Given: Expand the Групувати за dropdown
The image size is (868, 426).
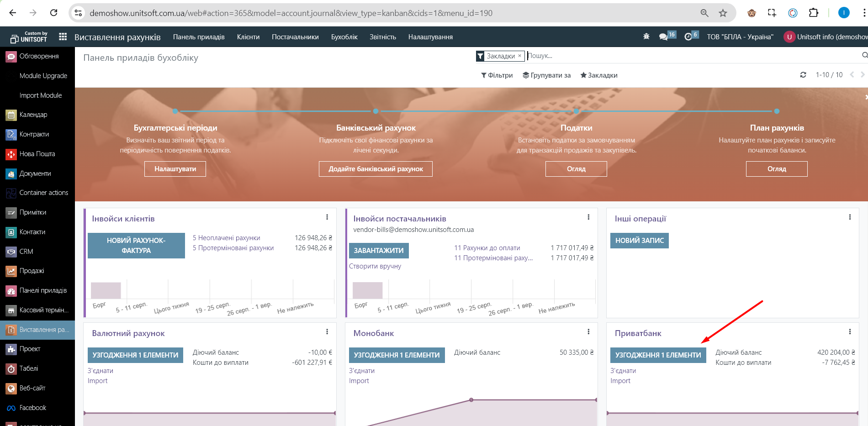Looking at the screenshot, I should tap(546, 75).
